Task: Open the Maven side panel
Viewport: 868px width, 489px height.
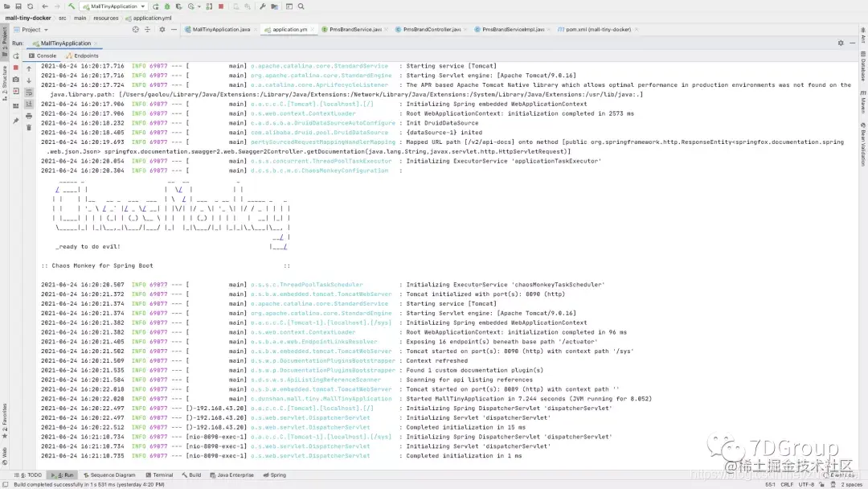Action: [x=863, y=102]
